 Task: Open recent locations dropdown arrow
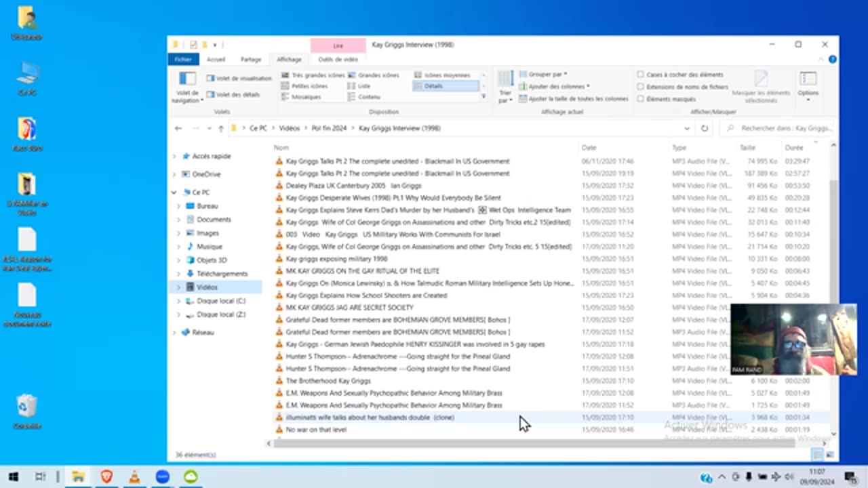click(x=208, y=128)
